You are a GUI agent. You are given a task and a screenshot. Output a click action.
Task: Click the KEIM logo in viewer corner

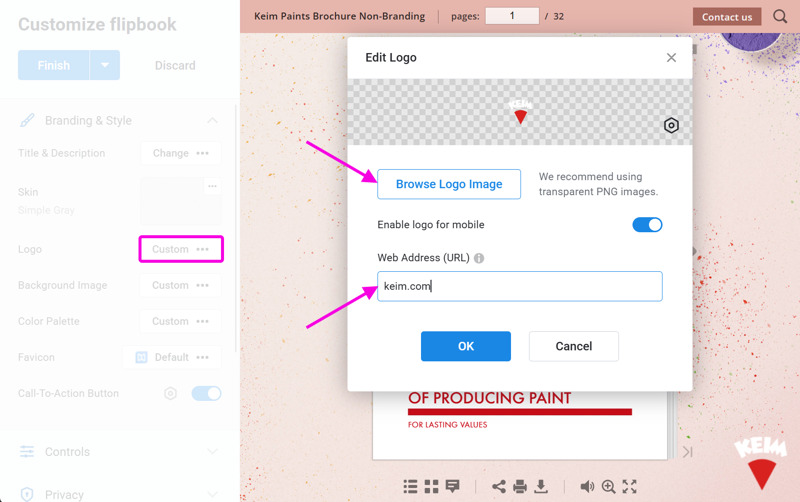(761, 463)
